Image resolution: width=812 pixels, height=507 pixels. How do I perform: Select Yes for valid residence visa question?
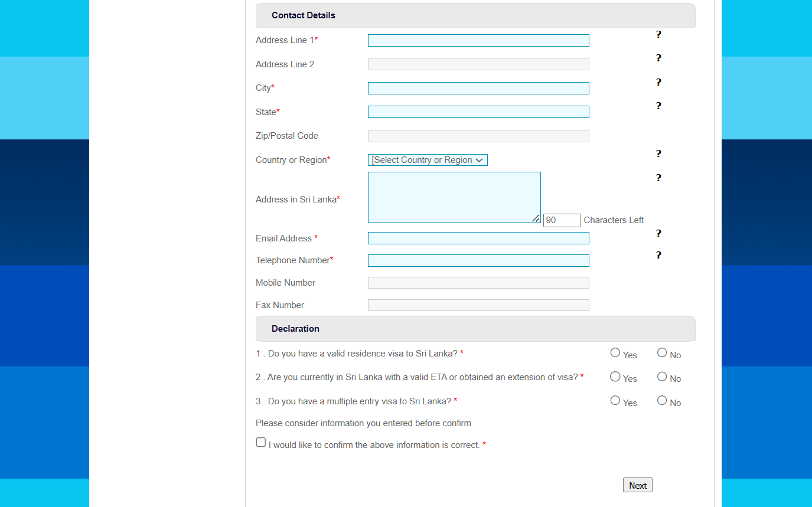[615, 353]
